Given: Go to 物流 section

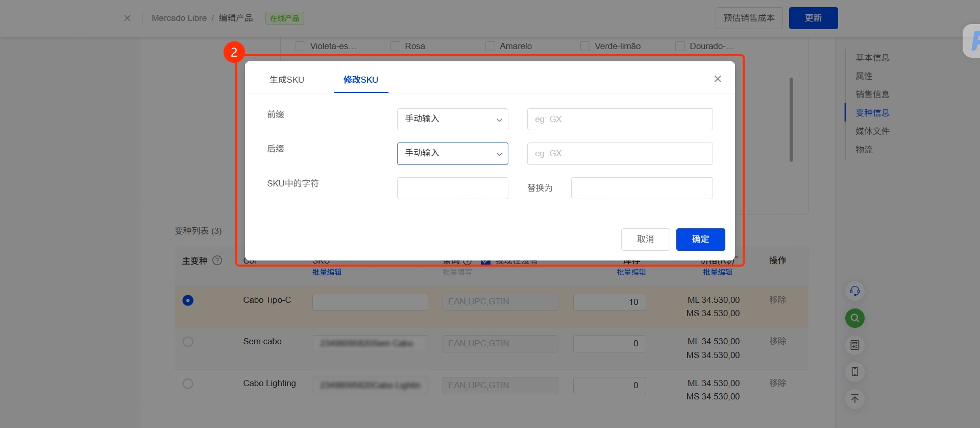Looking at the screenshot, I should tap(864, 150).
